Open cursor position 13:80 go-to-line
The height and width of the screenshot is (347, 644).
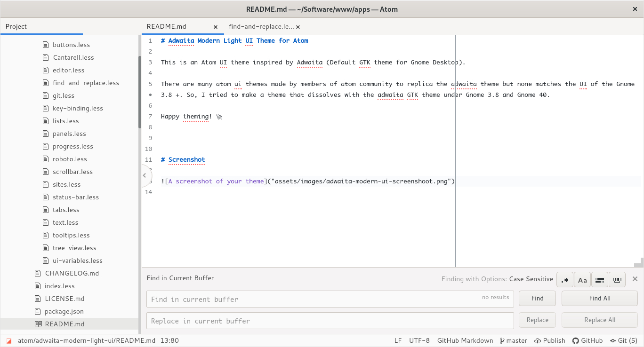click(x=169, y=340)
